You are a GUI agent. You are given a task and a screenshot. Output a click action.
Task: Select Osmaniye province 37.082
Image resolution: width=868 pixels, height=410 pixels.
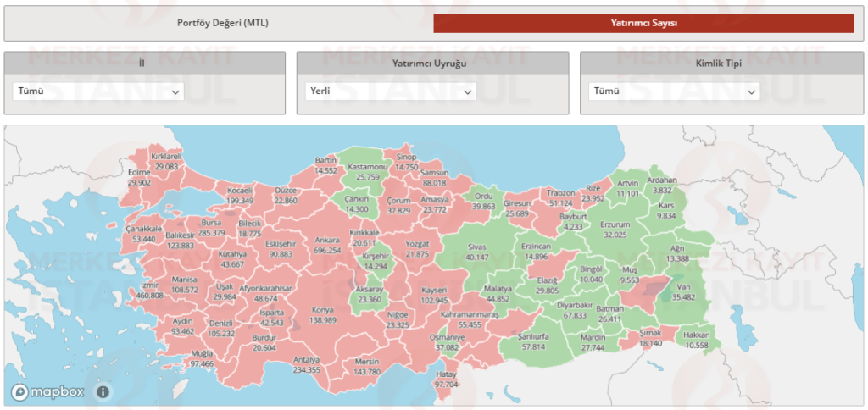click(x=447, y=342)
